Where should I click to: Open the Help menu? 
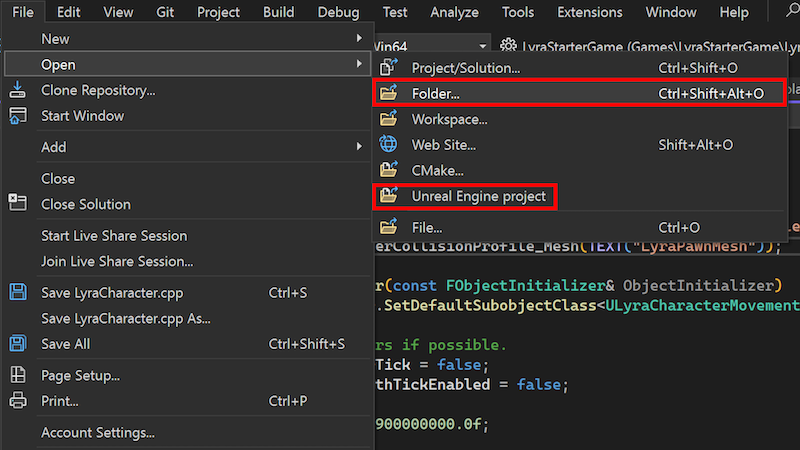[734, 12]
